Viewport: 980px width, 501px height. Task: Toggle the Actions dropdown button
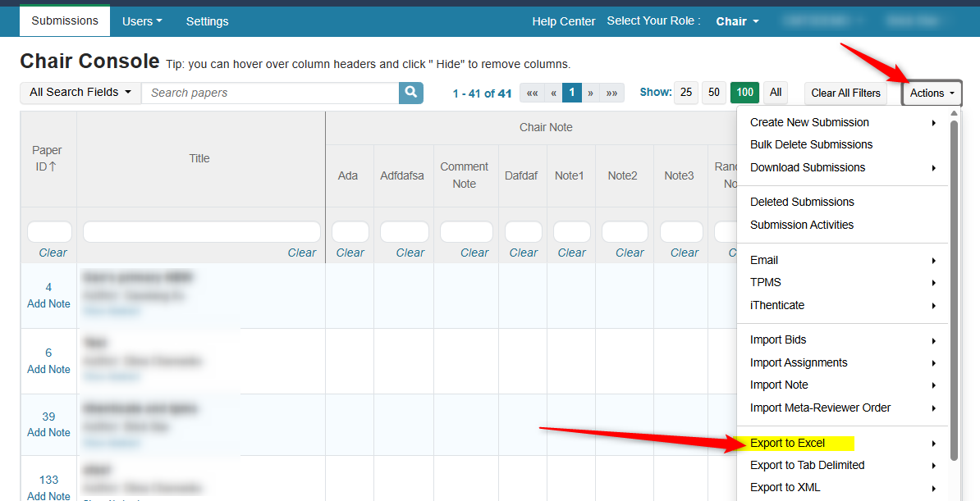[x=932, y=93]
